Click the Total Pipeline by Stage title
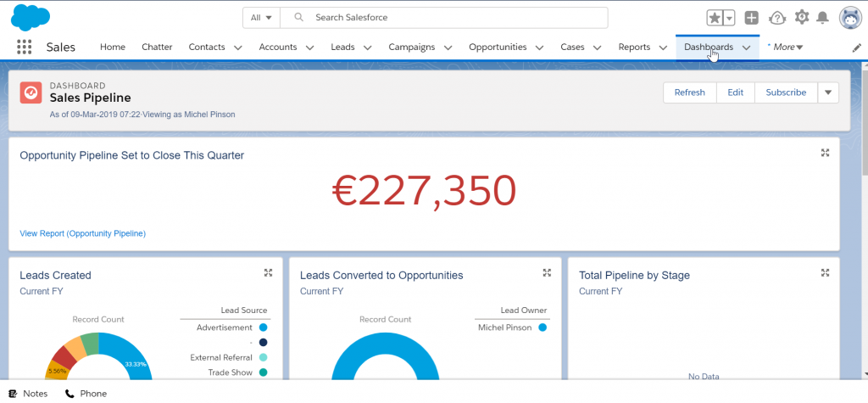This screenshot has height=403, width=868. click(634, 276)
